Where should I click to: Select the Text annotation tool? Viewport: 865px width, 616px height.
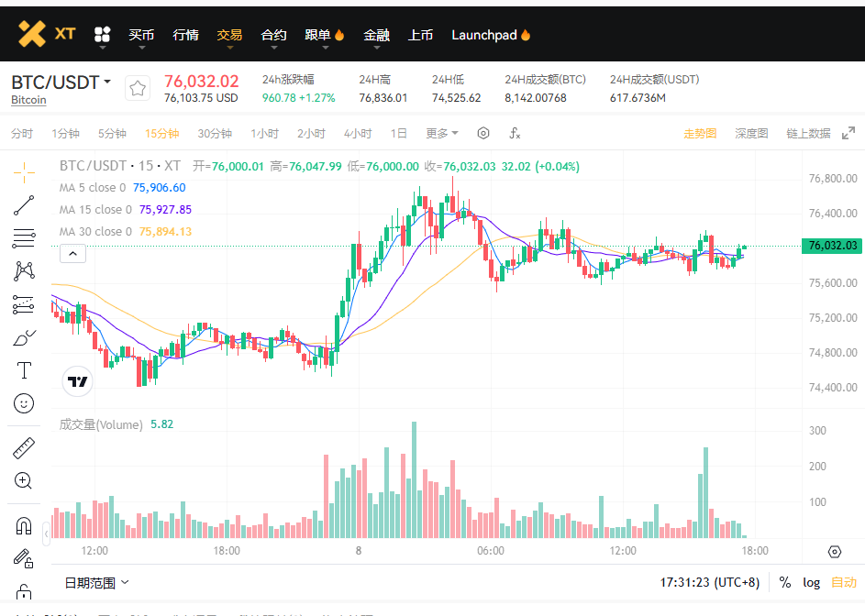(x=24, y=370)
